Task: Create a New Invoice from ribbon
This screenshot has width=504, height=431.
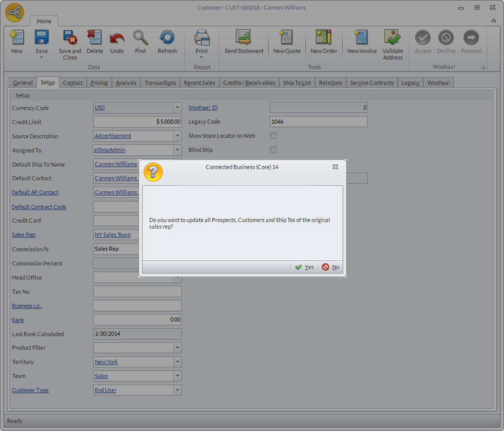Action: (362, 38)
